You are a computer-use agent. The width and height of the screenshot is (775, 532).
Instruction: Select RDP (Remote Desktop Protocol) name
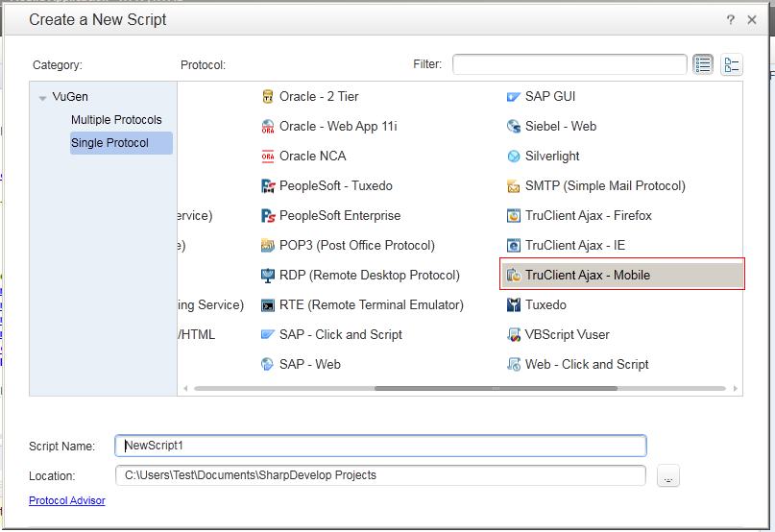(369, 276)
